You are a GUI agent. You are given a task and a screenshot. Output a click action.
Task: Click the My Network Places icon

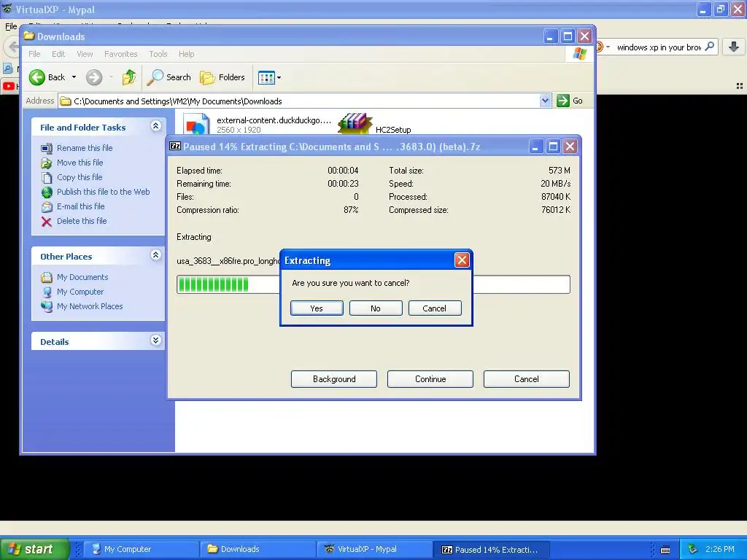47,307
